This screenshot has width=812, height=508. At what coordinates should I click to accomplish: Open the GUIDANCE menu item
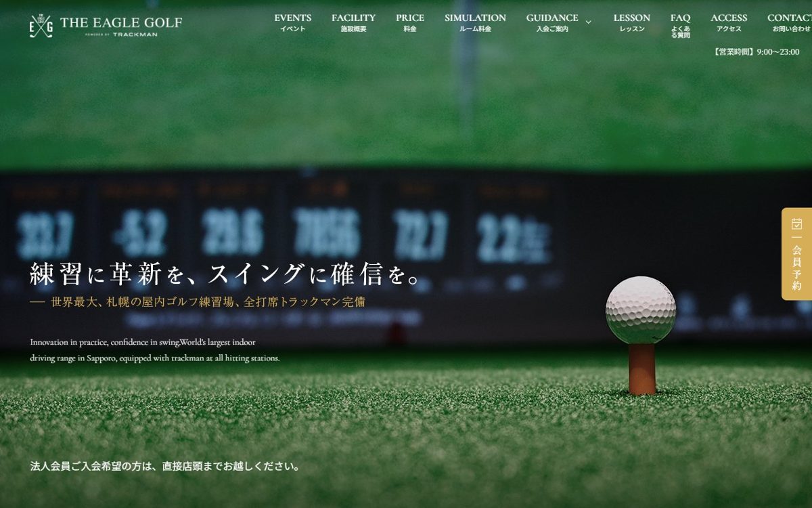point(552,22)
